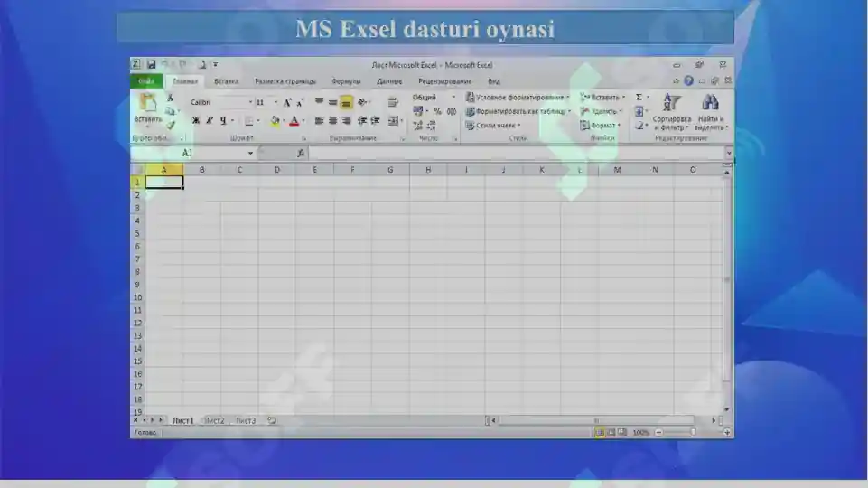The image size is (868, 488).
Task: Align cell text right
Action: coord(347,121)
